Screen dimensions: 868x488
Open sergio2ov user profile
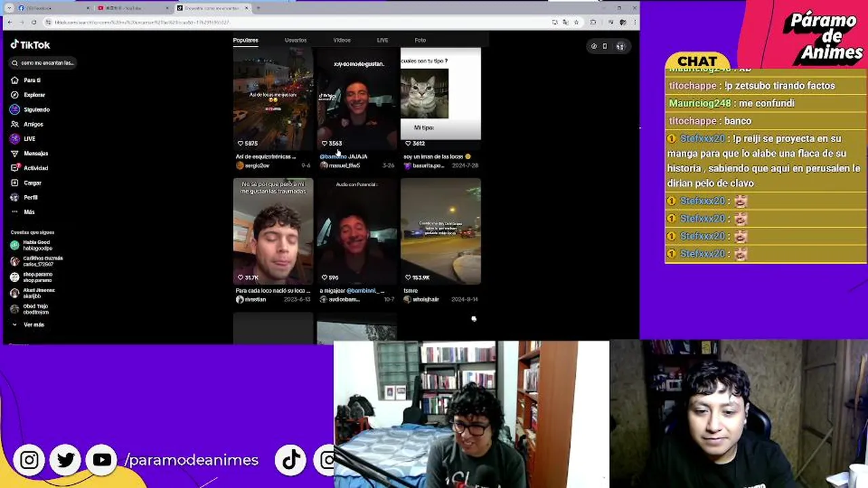pyautogui.click(x=252, y=165)
